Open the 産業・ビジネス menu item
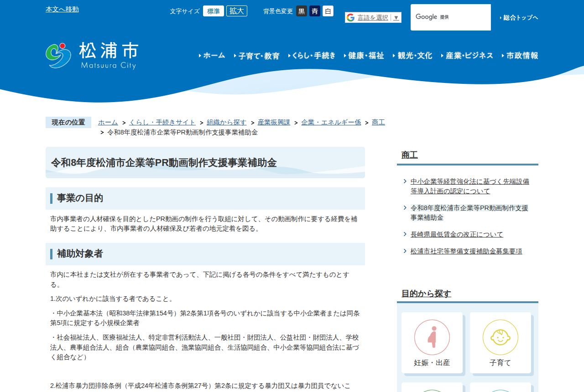The width and height of the screenshot is (584, 392). click(x=467, y=55)
